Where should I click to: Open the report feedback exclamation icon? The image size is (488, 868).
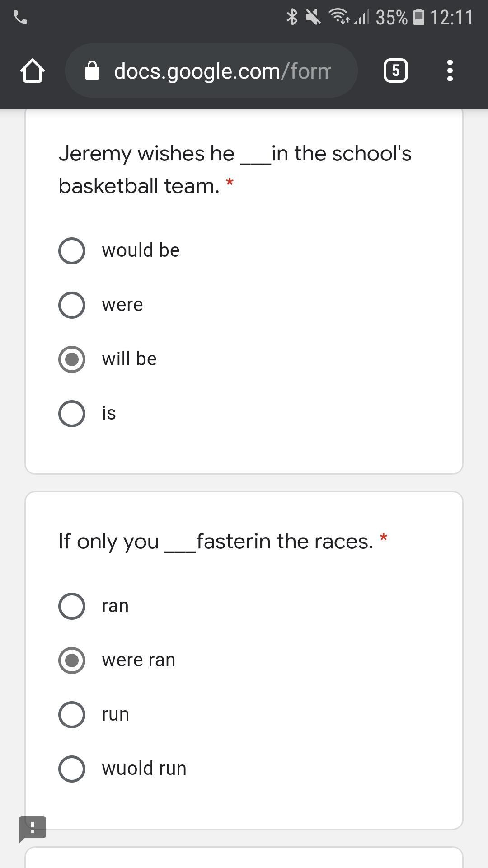[x=32, y=829]
